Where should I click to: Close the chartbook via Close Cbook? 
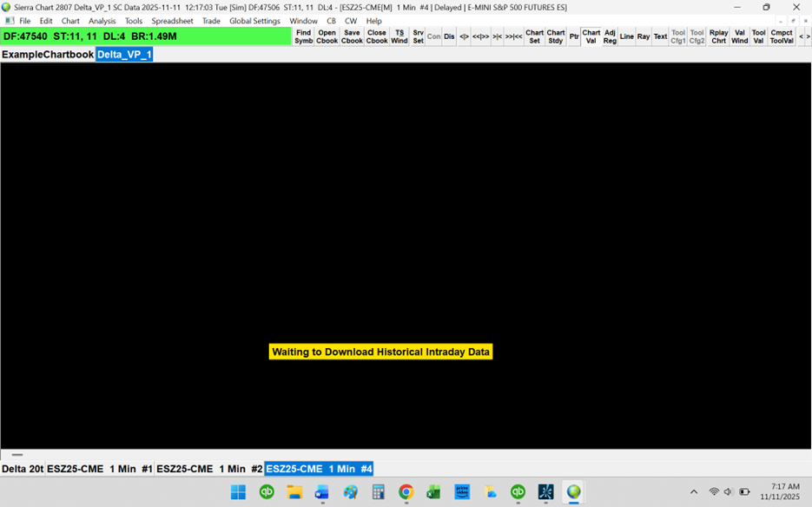(x=377, y=36)
